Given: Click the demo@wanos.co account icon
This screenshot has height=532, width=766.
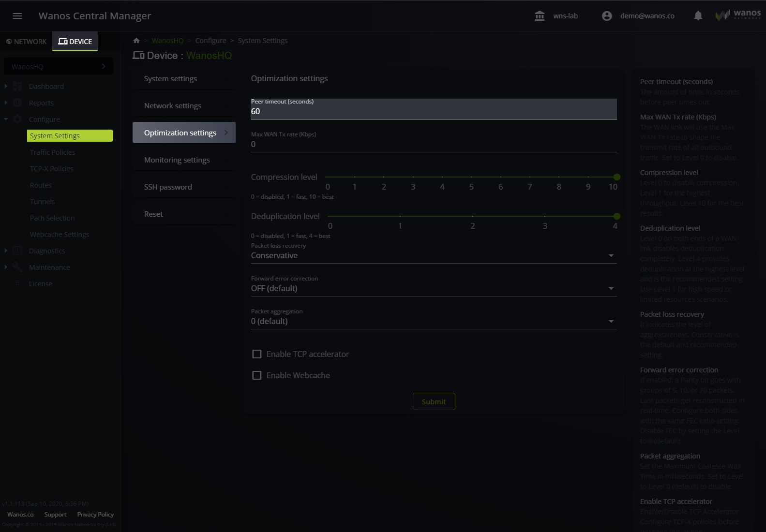Looking at the screenshot, I should [607, 16].
